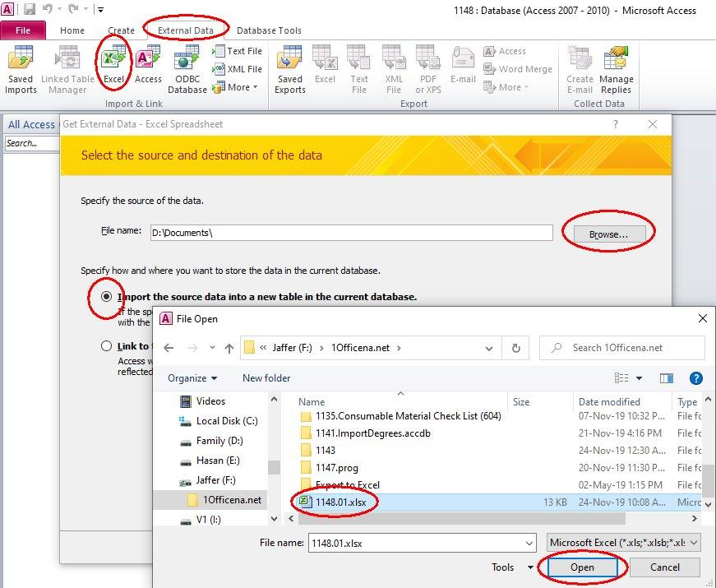The height and width of the screenshot is (588, 716).
Task: Expand More in Export group
Action: click(506, 87)
